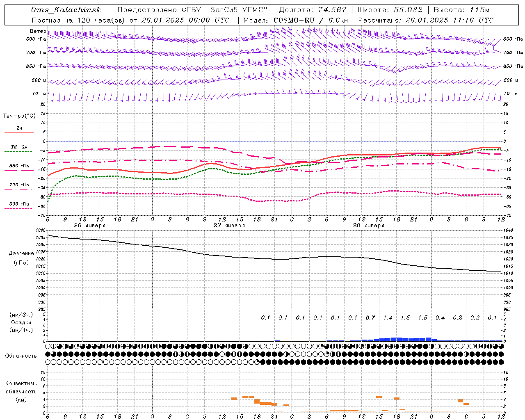Click the 28 января date label
525x420 pixels.
coord(368,226)
